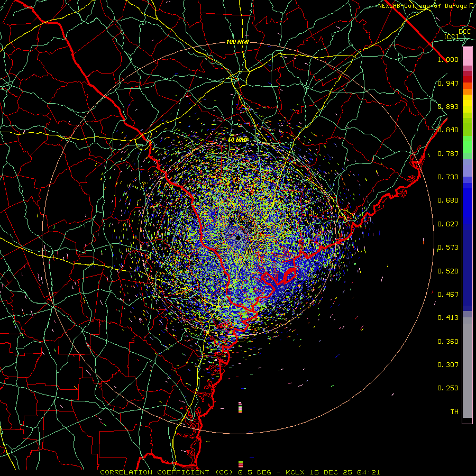The width and height of the screenshot is (476, 476).
Task: Click the 0.413 legend value
Action: pos(448,318)
